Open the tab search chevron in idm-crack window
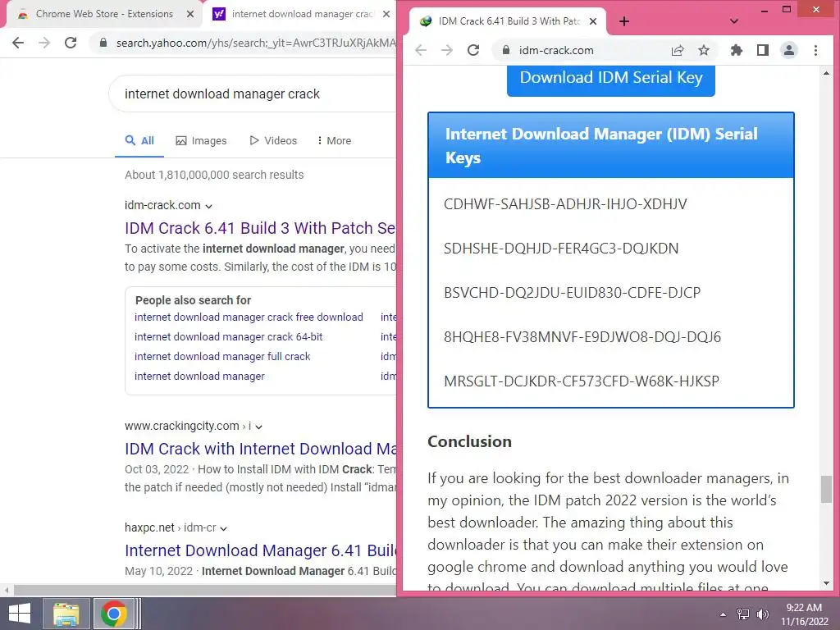 tap(734, 21)
